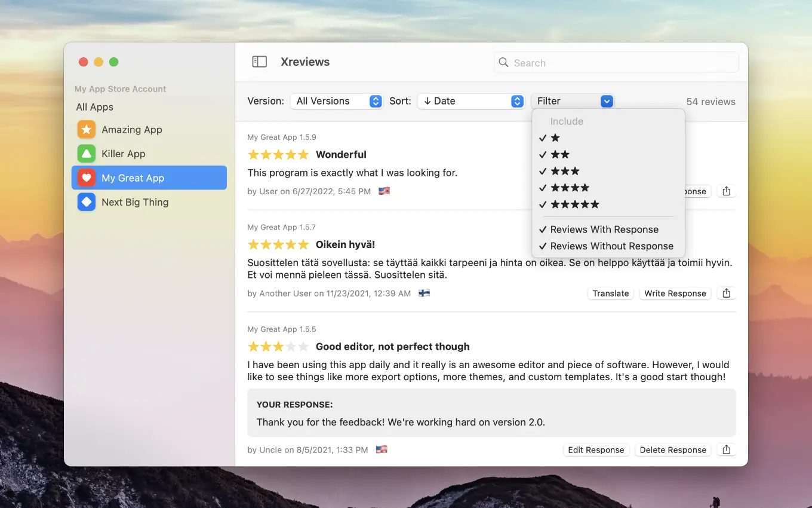The image size is (812, 508).
Task: Translate the Finnish review
Action: 610,293
